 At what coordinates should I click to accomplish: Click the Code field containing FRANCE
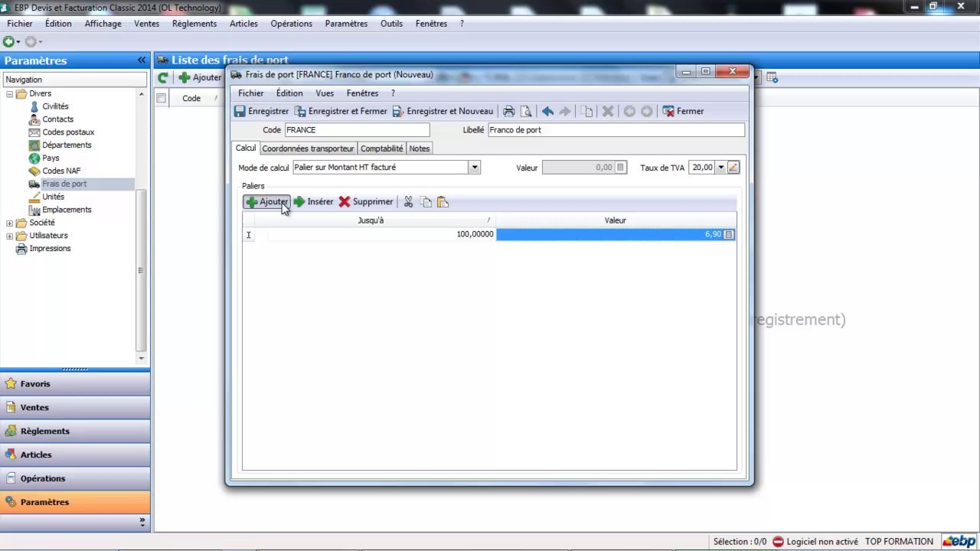[x=357, y=130]
